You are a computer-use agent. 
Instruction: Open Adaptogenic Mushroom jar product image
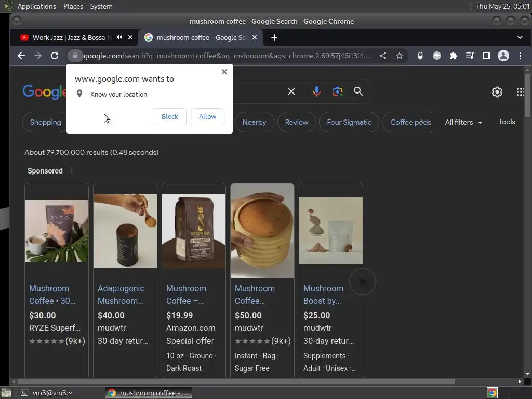point(125,231)
